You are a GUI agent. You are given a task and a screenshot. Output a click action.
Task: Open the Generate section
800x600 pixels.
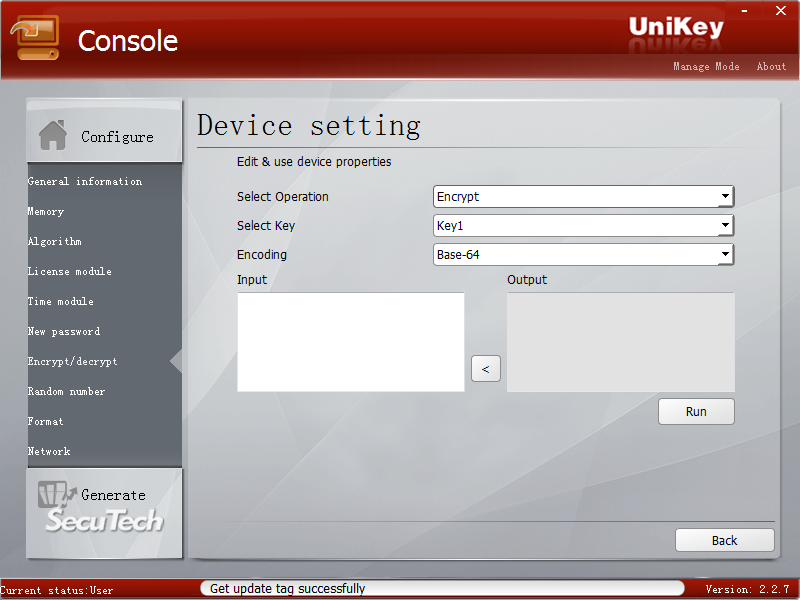pos(104,513)
